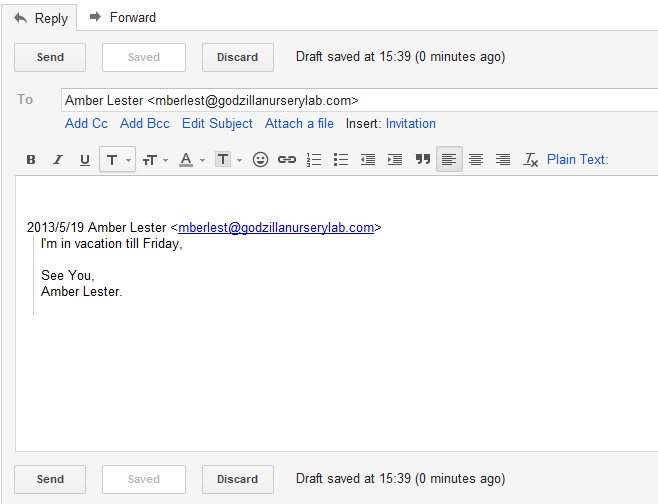
Task: Click Add Cc link
Action: pos(86,123)
